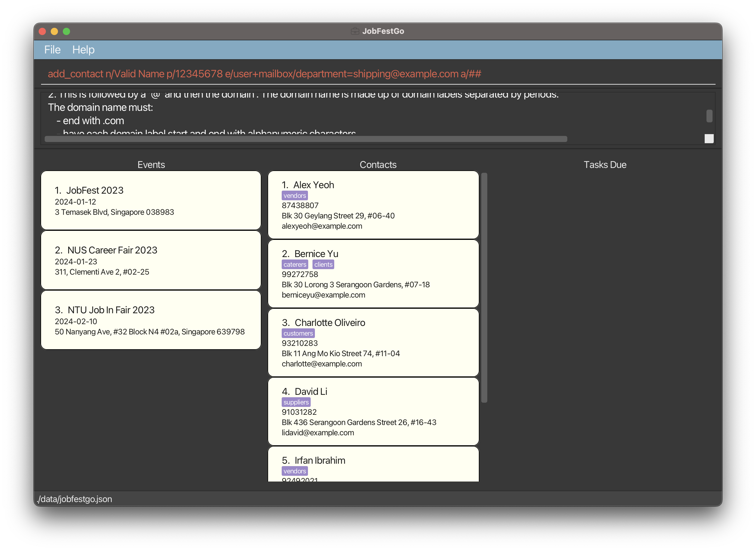Select the David Li contact card
Viewport: 756px width, 551px height.
[373, 411]
